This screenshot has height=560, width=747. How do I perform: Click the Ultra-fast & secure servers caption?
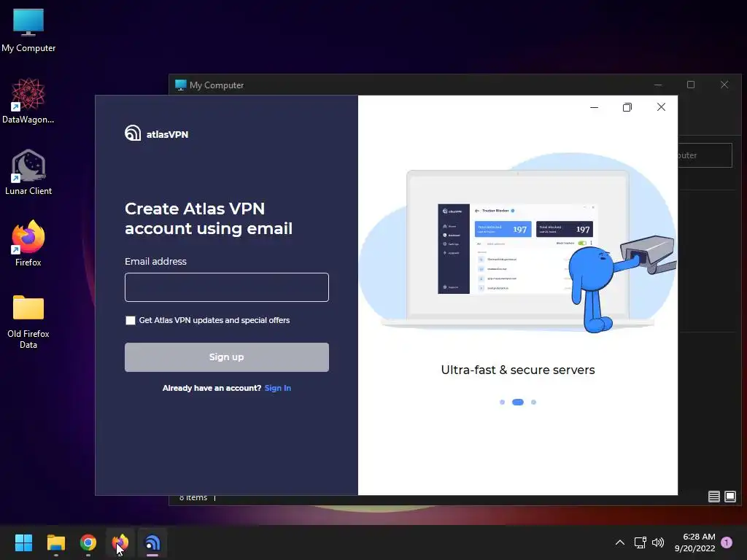coord(518,370)
